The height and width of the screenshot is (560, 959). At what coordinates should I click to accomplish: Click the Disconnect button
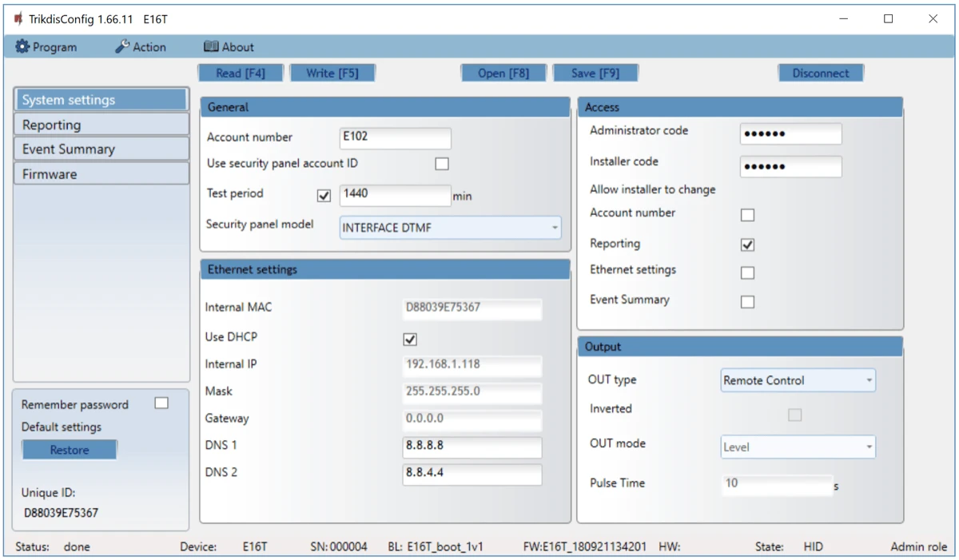coord(821,73)
